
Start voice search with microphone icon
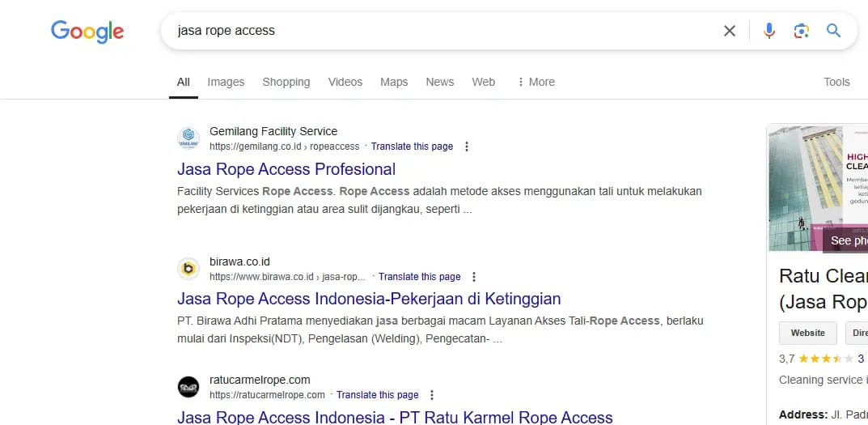point(769,31)
